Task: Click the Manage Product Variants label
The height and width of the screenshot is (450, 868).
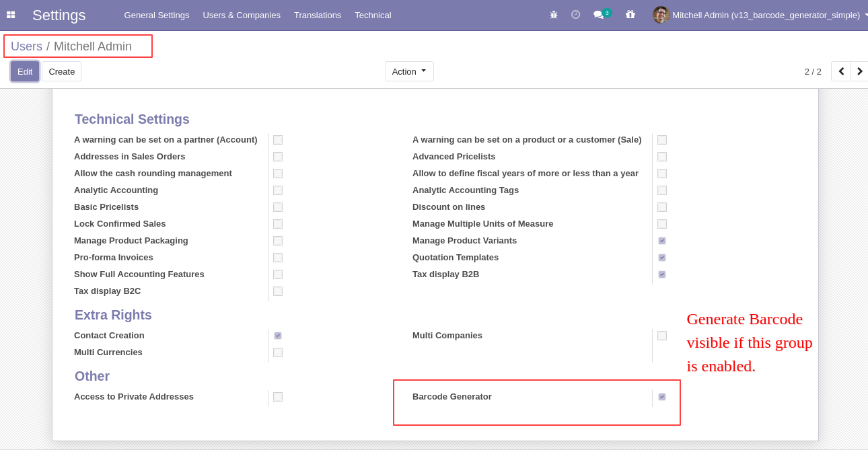Action: coord(465,241)
